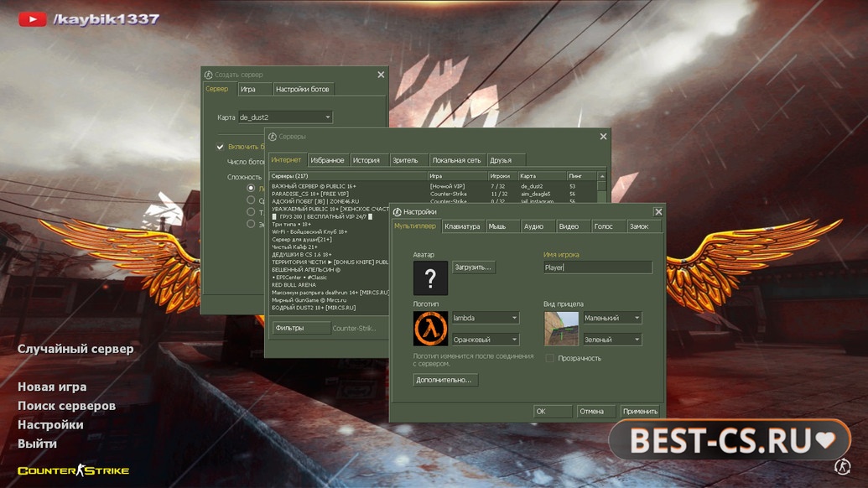Switch to the Мышь settings tab

click(x=502, y=226)
